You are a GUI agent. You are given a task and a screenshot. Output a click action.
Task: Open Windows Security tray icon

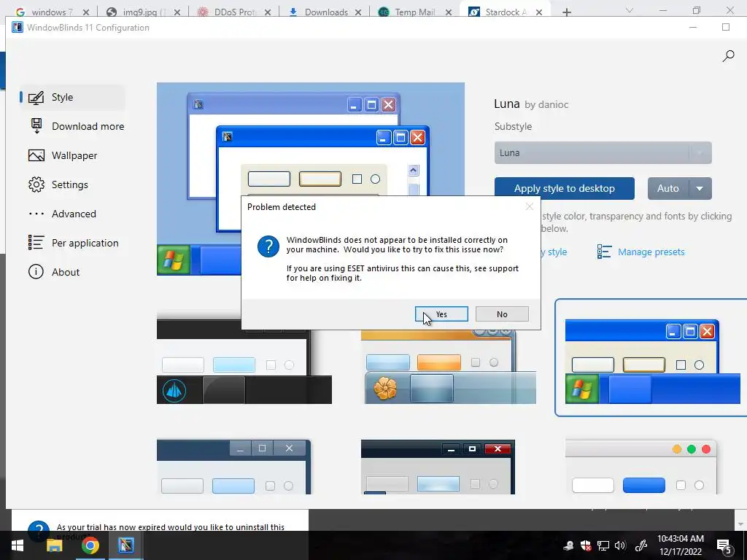tap(586, 545)
